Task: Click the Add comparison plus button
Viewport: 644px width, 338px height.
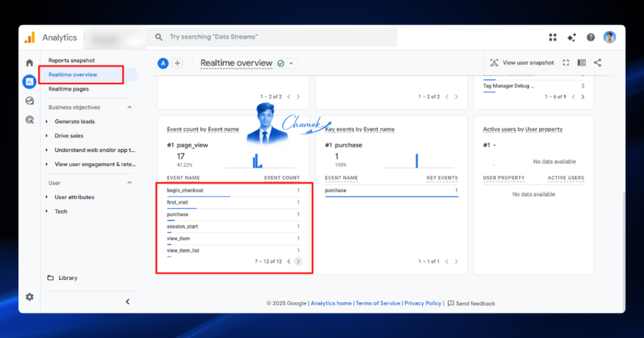Action: (x=177, y=64)
